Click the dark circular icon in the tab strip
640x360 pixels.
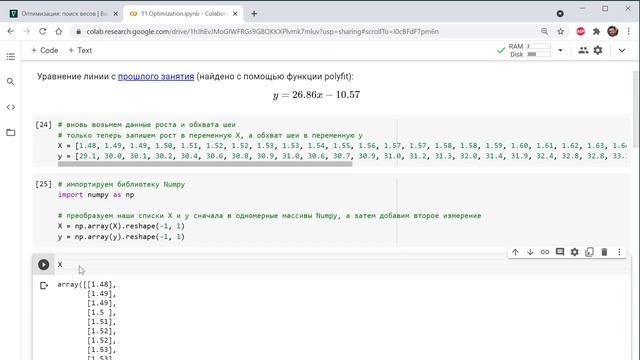coord(560,13)
